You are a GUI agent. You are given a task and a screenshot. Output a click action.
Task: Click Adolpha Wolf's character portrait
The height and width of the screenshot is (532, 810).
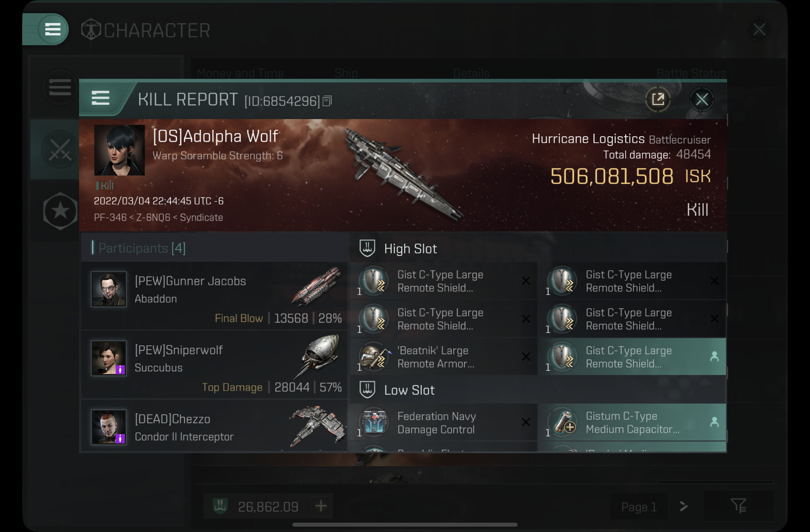119,150
